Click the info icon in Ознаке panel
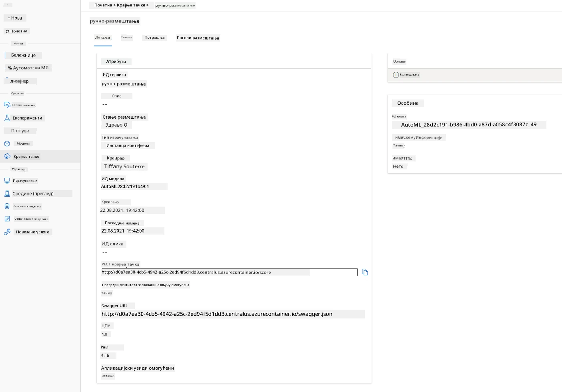The image size is (562, 392). [x=396, y=75]
